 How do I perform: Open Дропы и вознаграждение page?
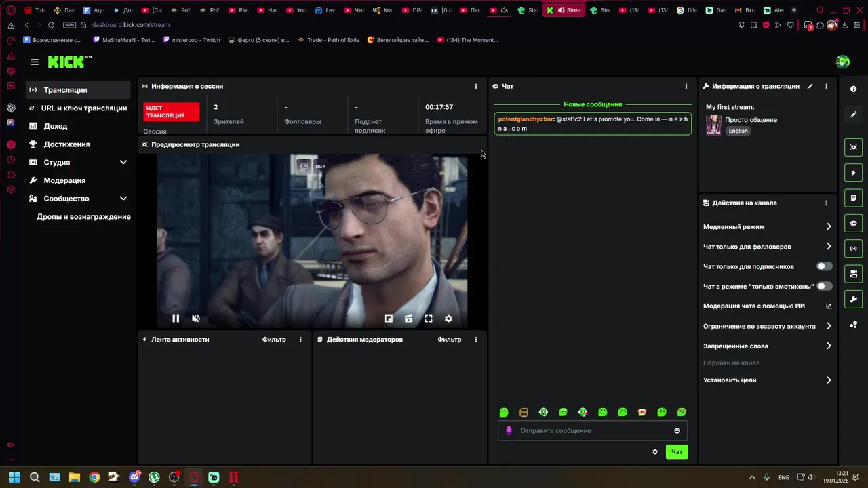83,217
